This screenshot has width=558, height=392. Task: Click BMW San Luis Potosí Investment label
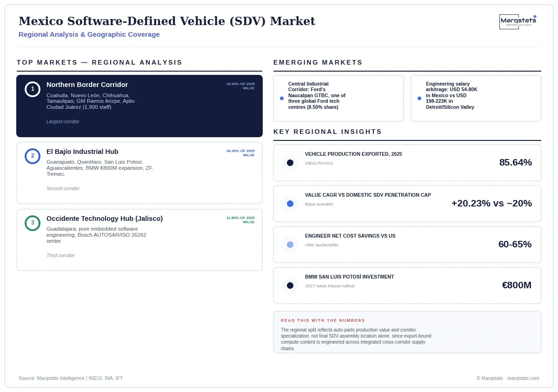[x=349, y=277]
